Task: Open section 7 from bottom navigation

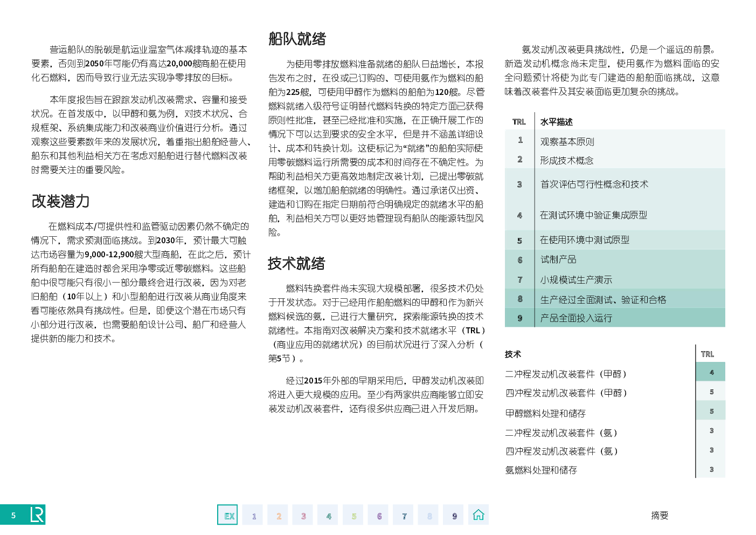Action: 404,515
